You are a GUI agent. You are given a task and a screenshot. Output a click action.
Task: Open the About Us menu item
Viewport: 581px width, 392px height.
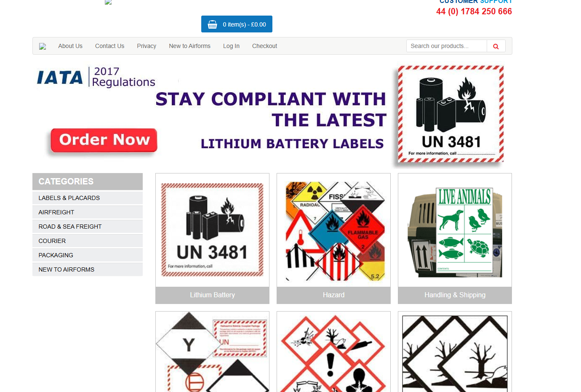pyautogui.click(x=70, y=46)
